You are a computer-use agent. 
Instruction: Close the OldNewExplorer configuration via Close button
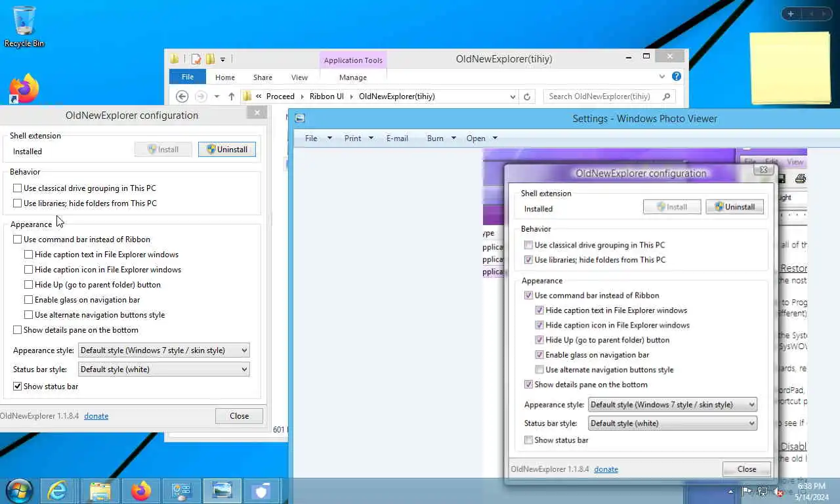click(240, 416)
